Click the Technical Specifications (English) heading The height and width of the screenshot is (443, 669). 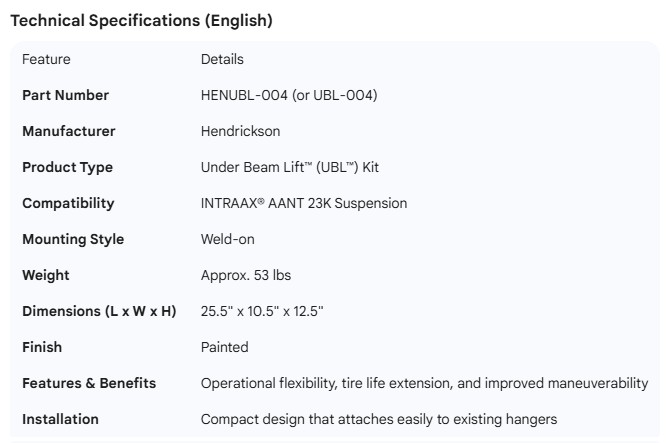[x=141, y=20]
